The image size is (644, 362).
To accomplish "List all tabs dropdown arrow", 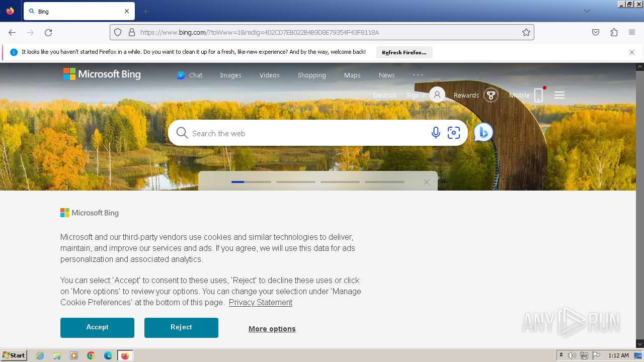I will 587,11.
